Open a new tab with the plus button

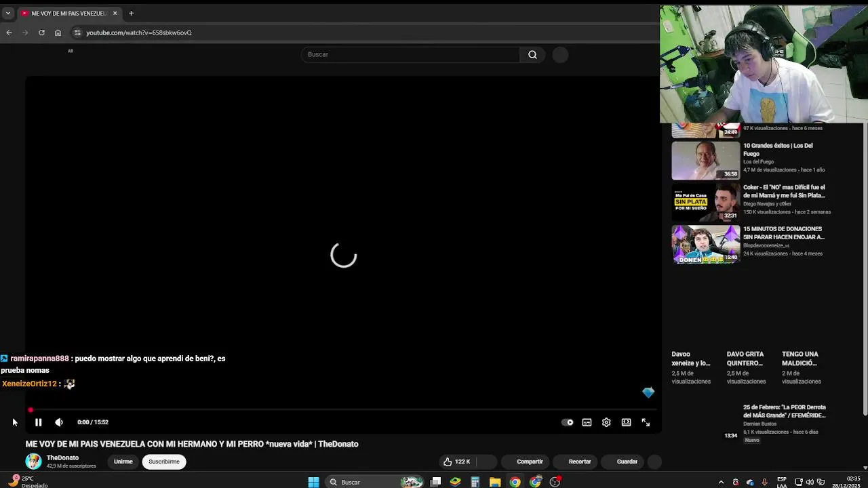click(x=131, y=13)
